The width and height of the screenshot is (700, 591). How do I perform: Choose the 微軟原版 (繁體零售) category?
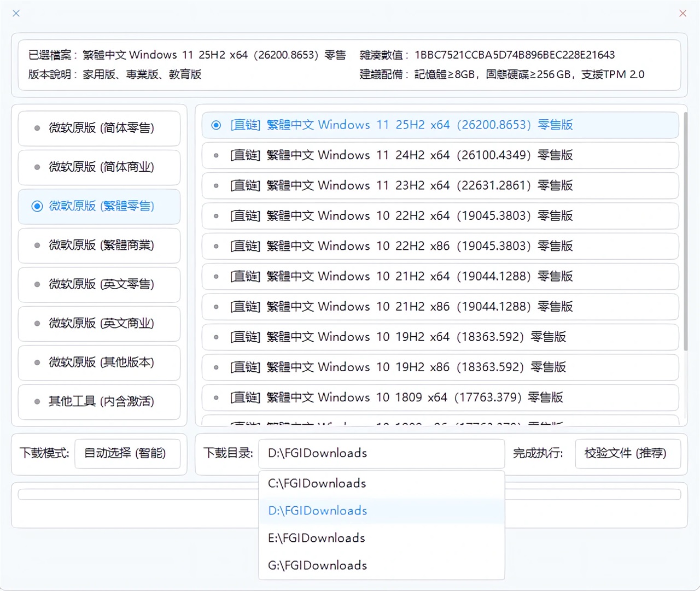click(x=99, y=207)
